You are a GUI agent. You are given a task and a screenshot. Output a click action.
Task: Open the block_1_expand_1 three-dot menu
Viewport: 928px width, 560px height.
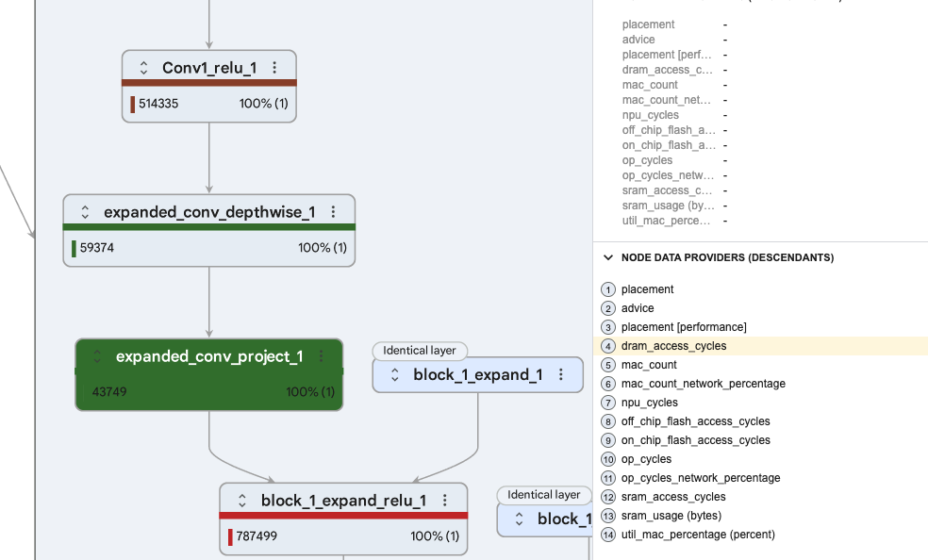pos(561,374)
